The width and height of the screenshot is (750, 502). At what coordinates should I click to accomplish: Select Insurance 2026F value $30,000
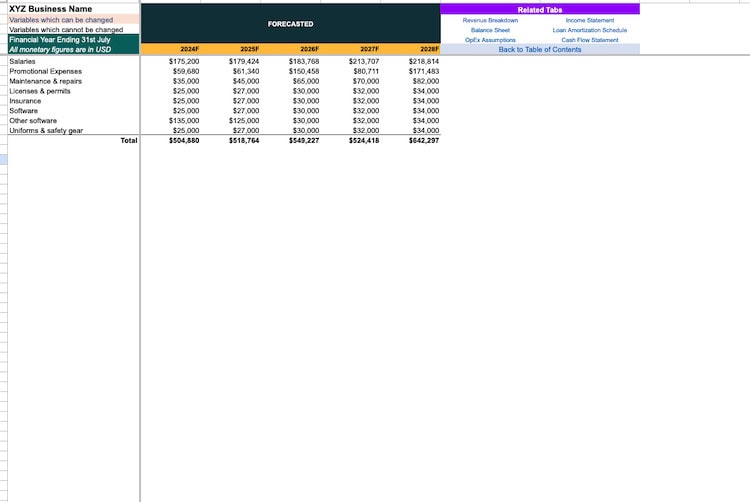pyautogui.click(x=306, y=101)
